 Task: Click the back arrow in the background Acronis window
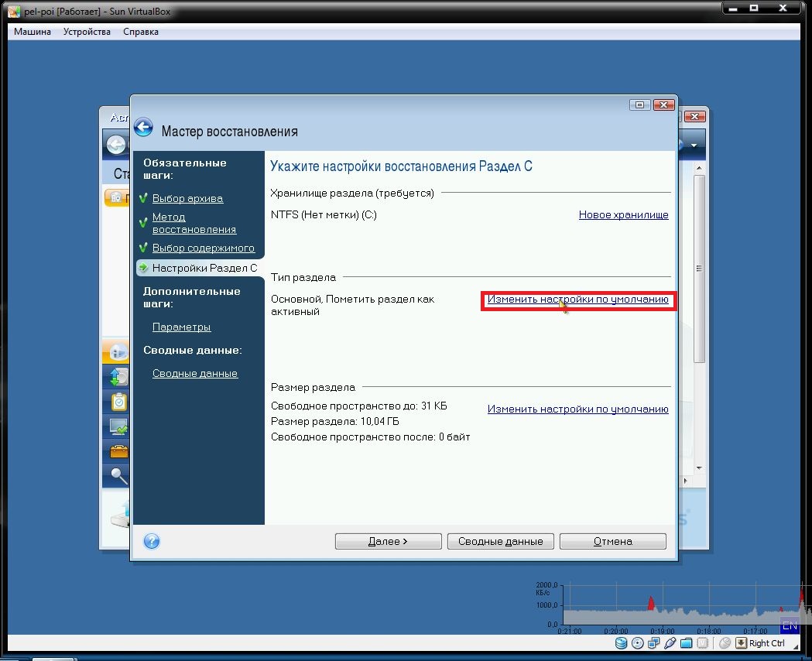[116, 145]
